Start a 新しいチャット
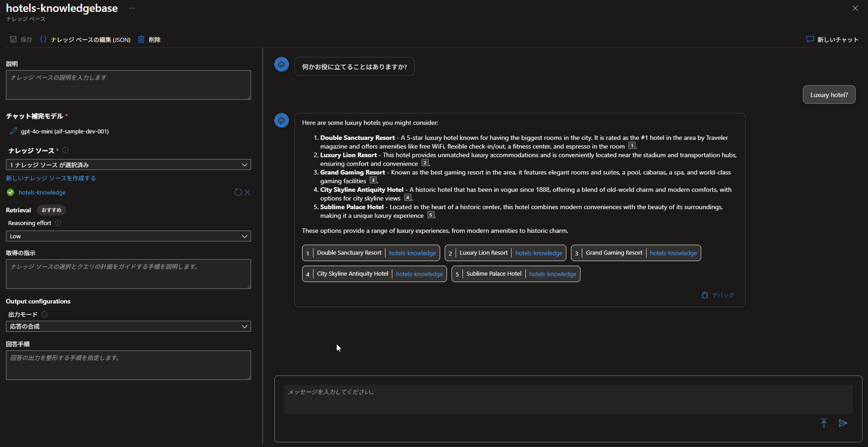The width and height of the screenshot is (868, 447). [832, 40]
